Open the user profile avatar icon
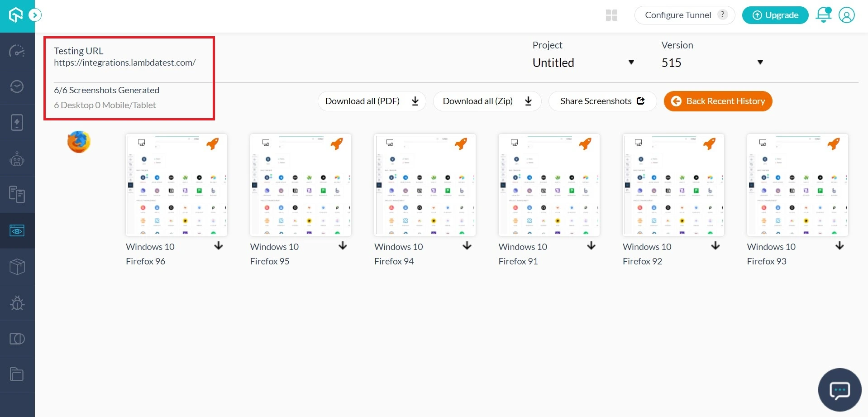The height and width of the screenshot is (417, 868). [x=846, y=15]
